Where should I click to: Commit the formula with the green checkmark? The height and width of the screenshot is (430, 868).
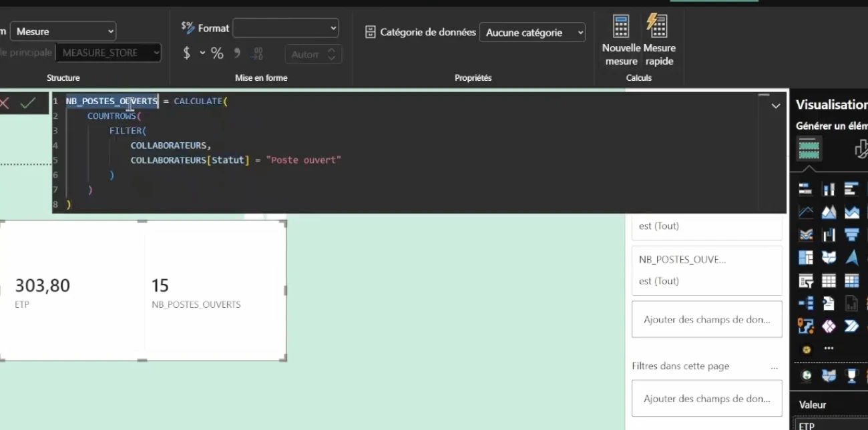point(28,103)
